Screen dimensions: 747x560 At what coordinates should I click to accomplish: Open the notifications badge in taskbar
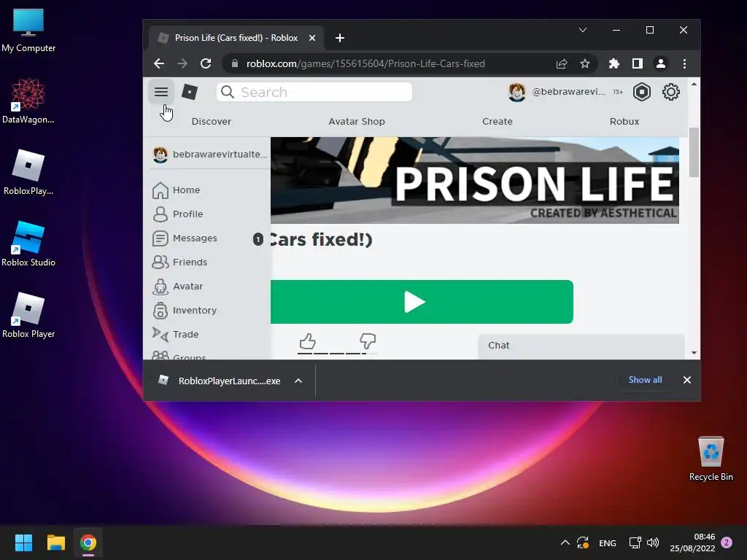727,542
